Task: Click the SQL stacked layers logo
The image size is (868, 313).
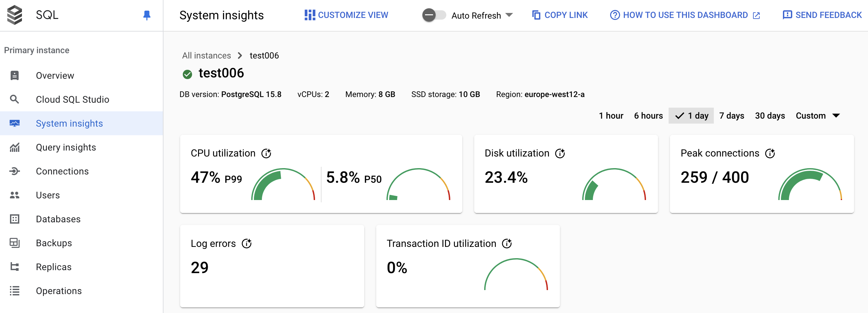Action: point(15,15)
